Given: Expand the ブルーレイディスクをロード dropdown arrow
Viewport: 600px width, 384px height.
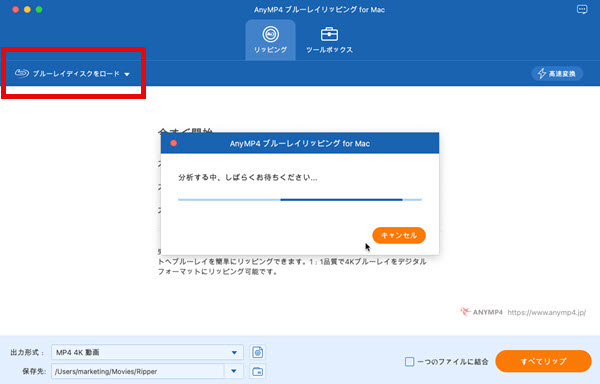Looking at the screenshot, I should coord(127,74).
